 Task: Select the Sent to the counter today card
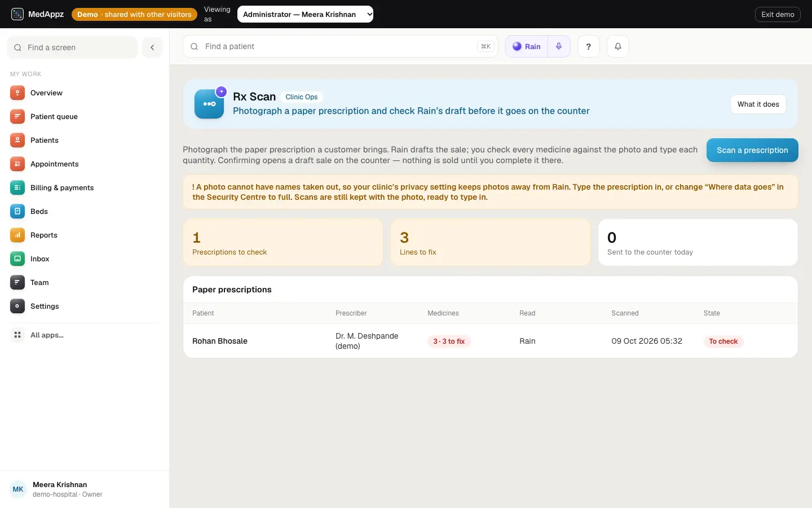(x=698, y=243)
